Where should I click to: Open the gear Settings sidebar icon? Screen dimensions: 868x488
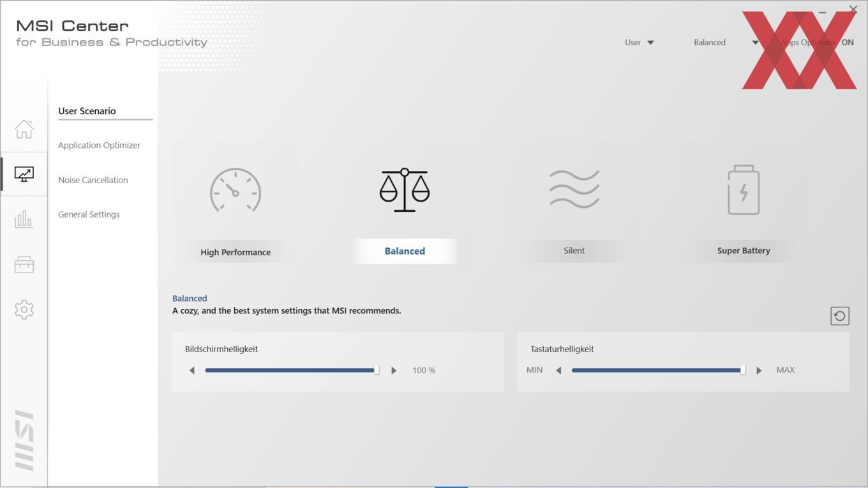(24, 309)
